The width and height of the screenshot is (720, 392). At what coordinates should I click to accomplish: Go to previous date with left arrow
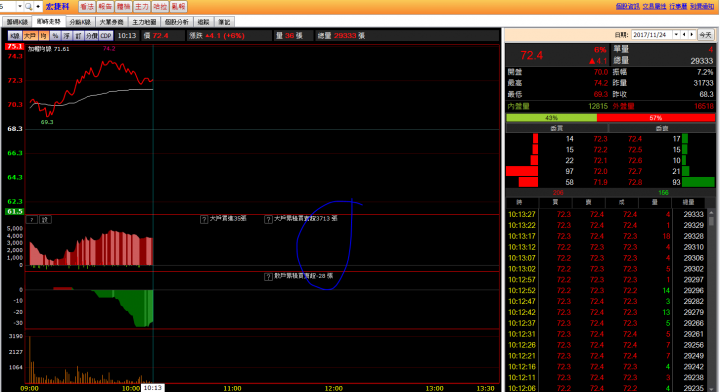click(x=684, y=35)
